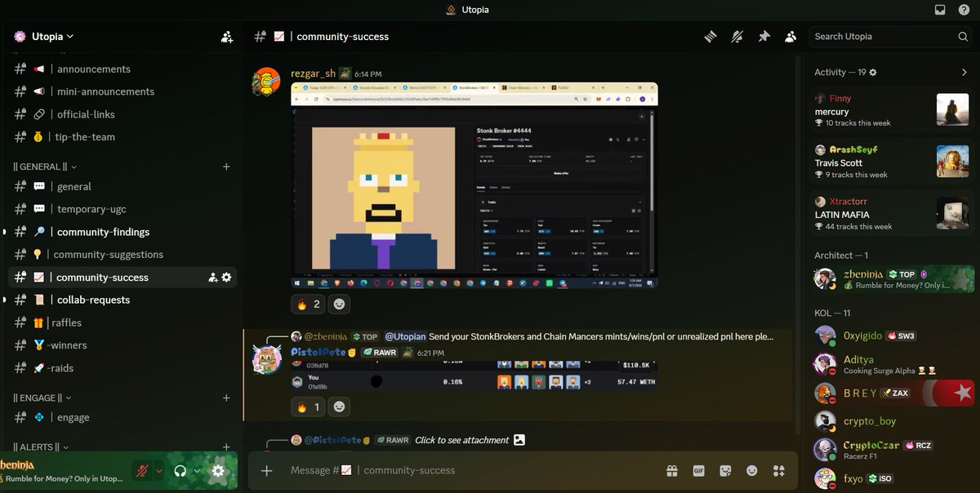Click zheninja's avatar in member list
This screenshot has height=493, width=980.
pyautogui.click(x=825, y=278)
